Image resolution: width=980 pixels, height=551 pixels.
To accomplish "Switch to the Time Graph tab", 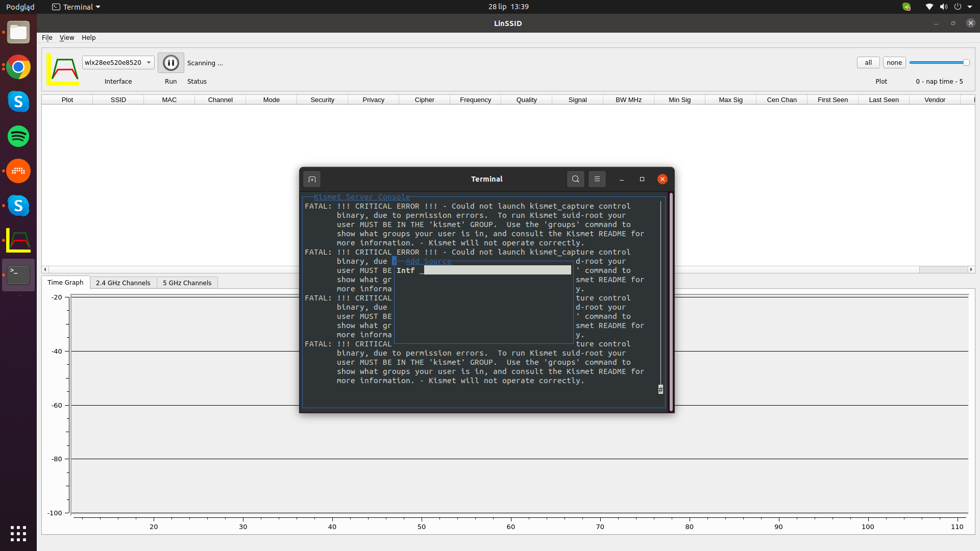I will (x=65, y=283).
